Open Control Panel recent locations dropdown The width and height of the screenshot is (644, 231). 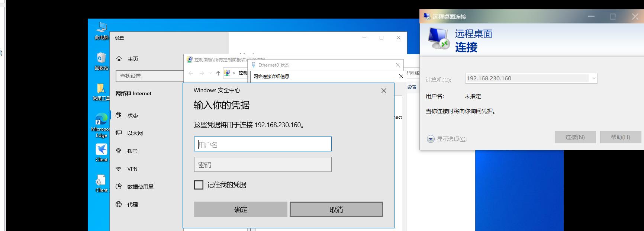[x=210, y=73]
